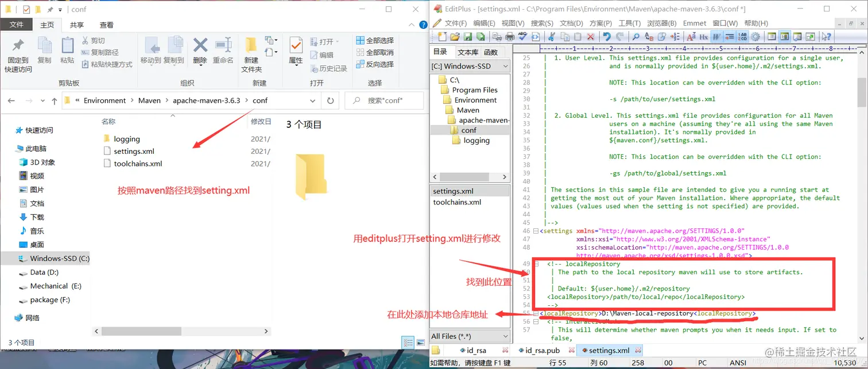The image size is (868, 369).
Task: Click 历史记录 in Explorer ribbon
Action: pos(328,68)
